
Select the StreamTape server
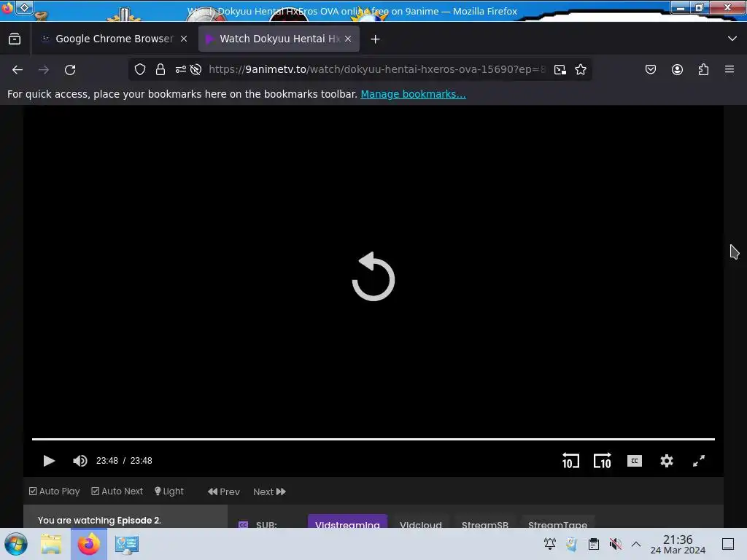[x=557, y=522]
